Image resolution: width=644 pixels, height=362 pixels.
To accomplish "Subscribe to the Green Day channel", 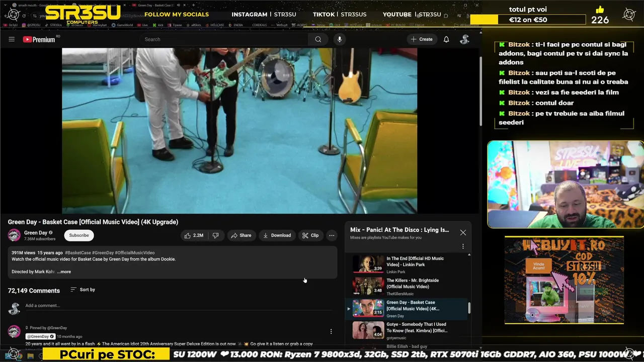I will pyautogui.click(x=79, y=235).
